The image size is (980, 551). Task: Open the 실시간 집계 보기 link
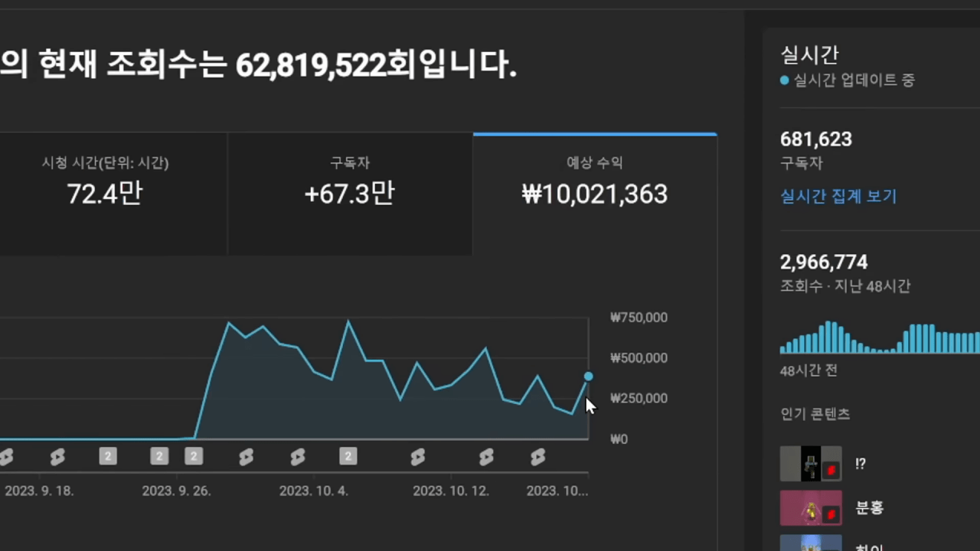(838, 197)
